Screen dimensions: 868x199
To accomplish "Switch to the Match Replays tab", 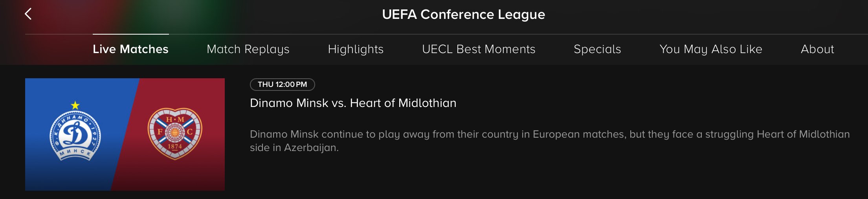I will 248,49.
